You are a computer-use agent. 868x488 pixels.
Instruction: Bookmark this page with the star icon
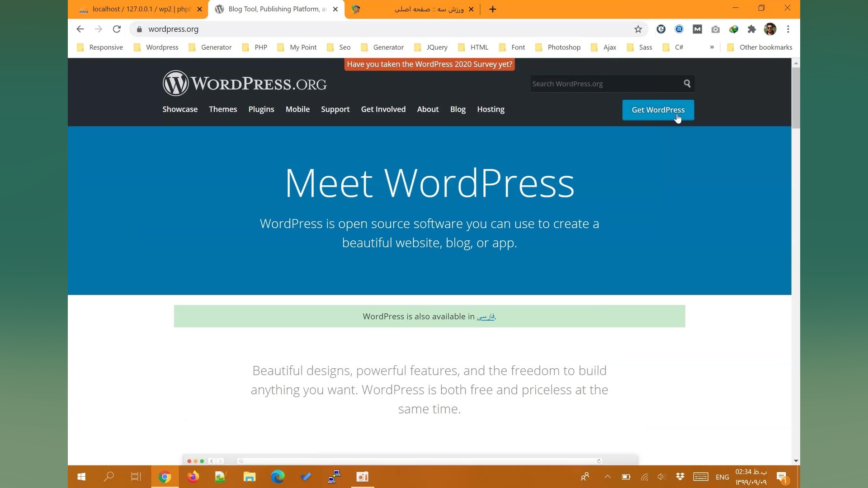coord(638,29)
